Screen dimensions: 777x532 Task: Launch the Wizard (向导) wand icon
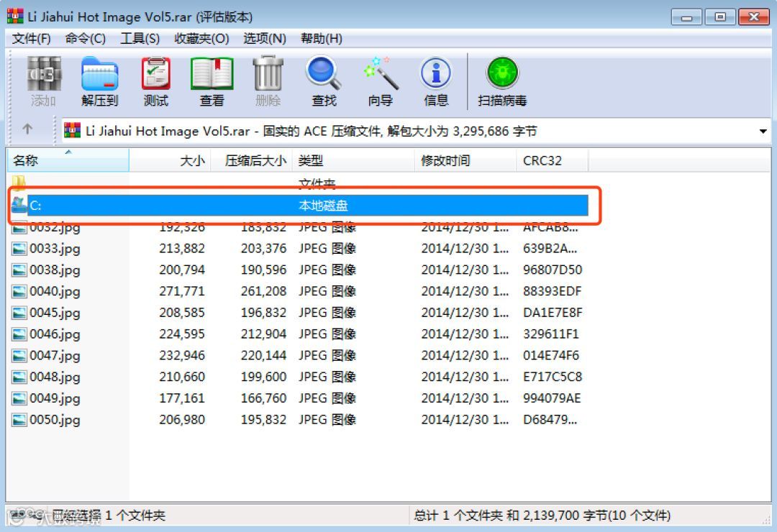click(380, 74)
